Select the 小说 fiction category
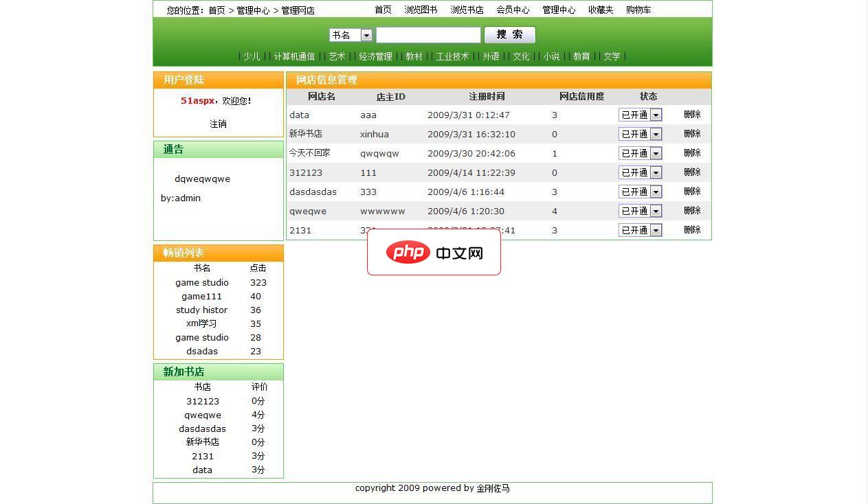Viewport: 868px width, 504px height. (x=551, y=56)
